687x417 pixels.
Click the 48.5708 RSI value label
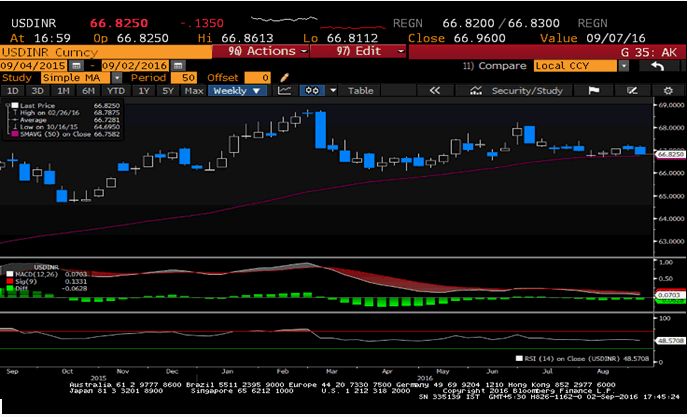pyautogui.click(x=670, y=340)
